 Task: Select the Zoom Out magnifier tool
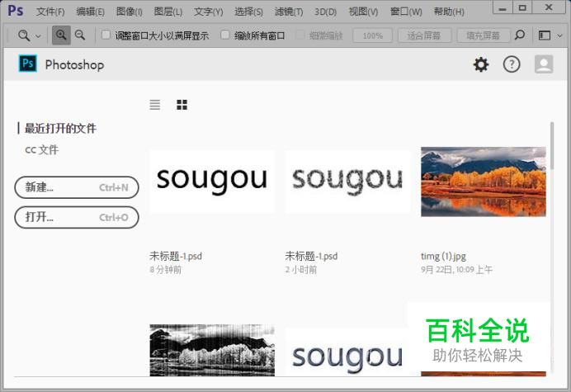click(80, 35)
